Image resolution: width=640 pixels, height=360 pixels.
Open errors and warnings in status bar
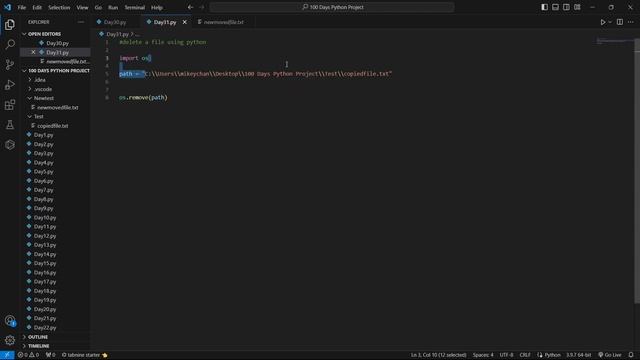(28, 355)
